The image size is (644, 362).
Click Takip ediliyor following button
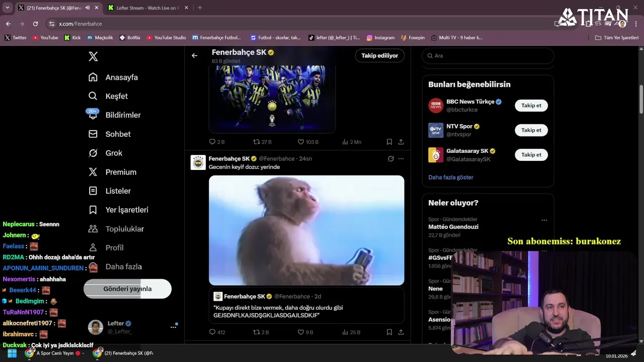click(379, 56)
